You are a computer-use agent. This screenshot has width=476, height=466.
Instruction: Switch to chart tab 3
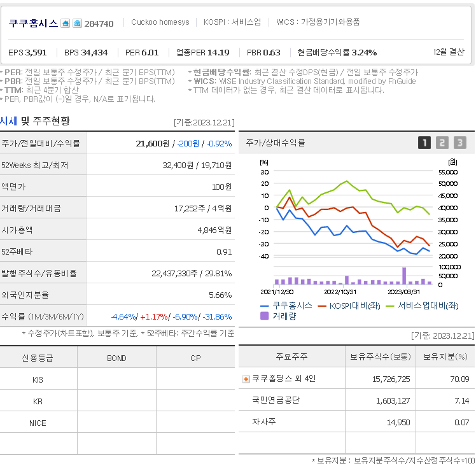pos(460,143)
